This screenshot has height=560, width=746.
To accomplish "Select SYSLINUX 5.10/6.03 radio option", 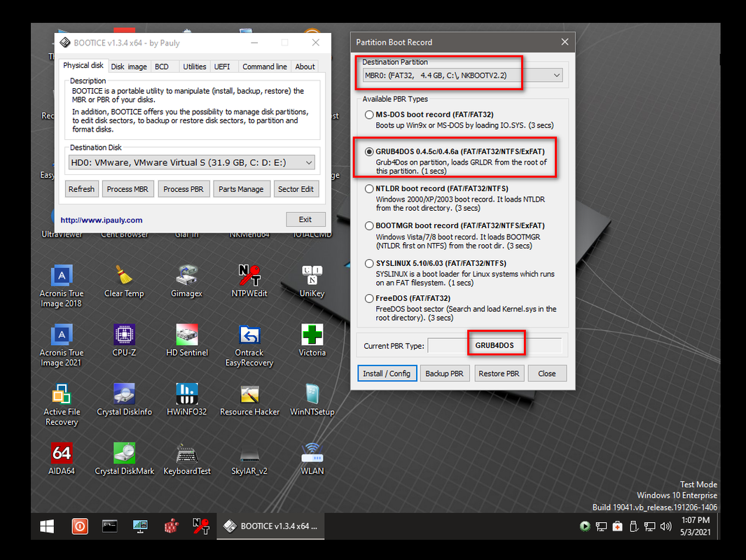I will (x=369, y=263).
